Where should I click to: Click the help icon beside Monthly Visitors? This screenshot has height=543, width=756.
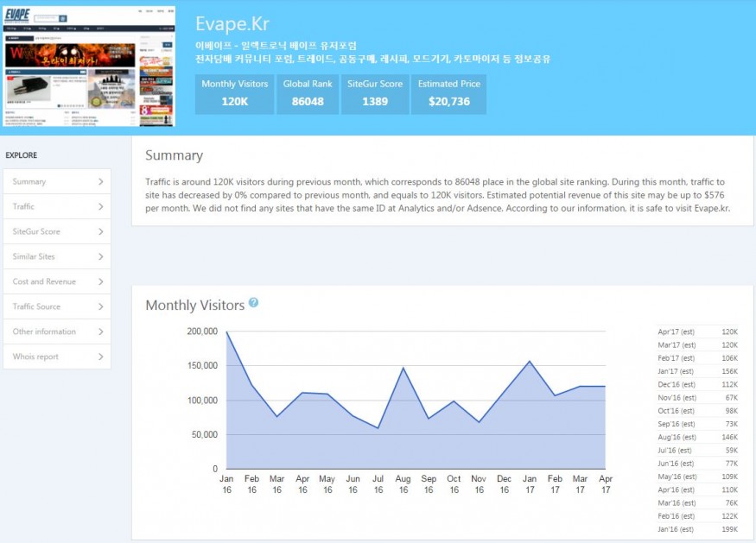(x=253, y=303)
